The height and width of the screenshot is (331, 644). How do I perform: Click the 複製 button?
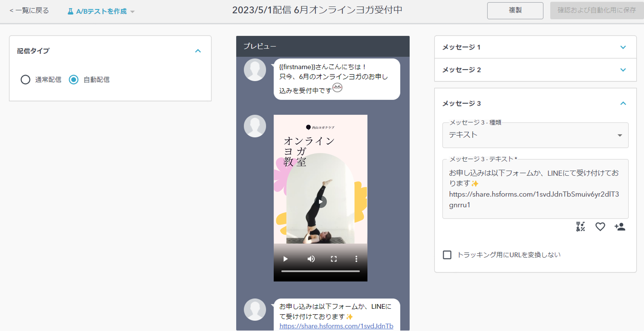(x=515, y=11)
